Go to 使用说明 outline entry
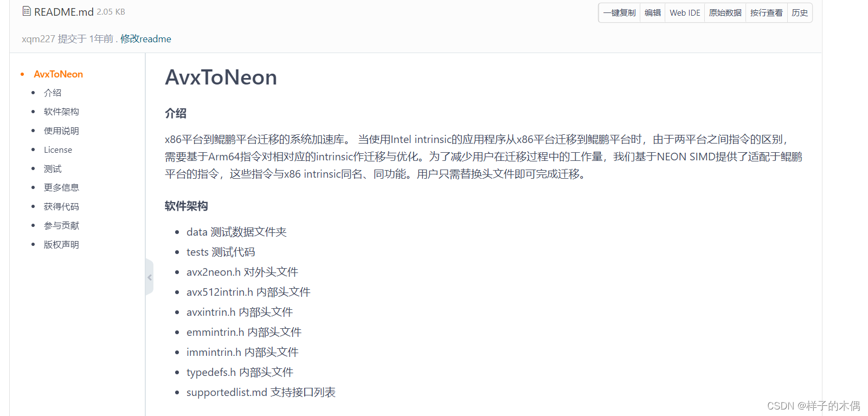This screenshot has width=868, height=416. (x=61, y=131)
